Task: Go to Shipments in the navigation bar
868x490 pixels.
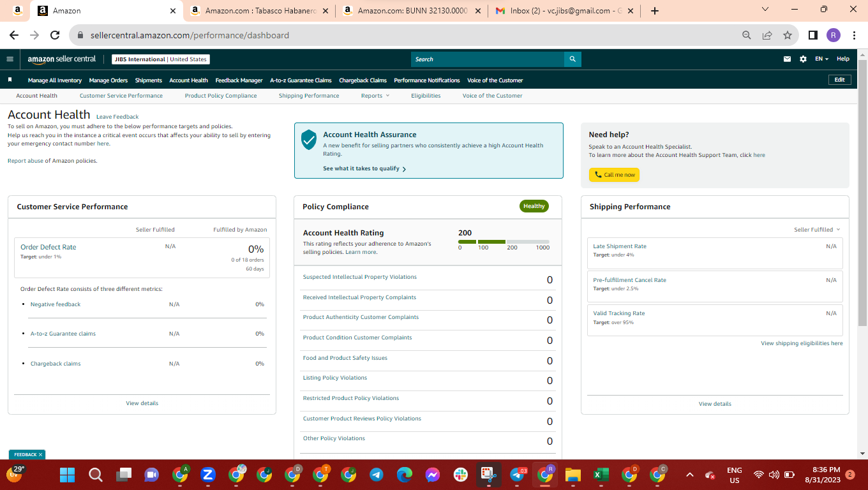Action: click(149, 80)
